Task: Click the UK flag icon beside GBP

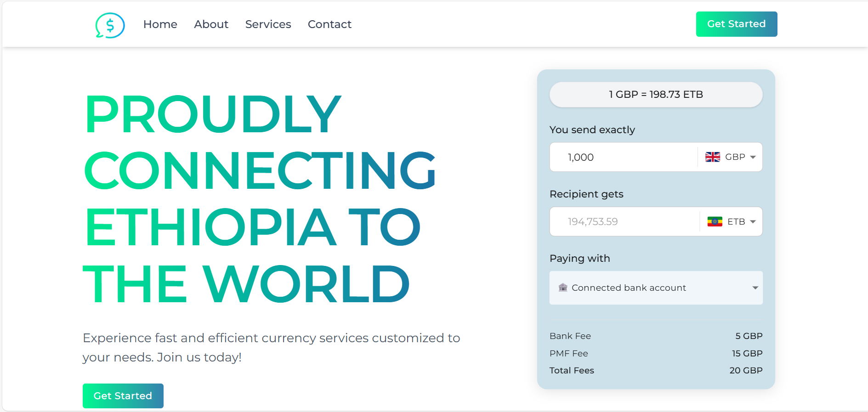Action: (713, 157)
